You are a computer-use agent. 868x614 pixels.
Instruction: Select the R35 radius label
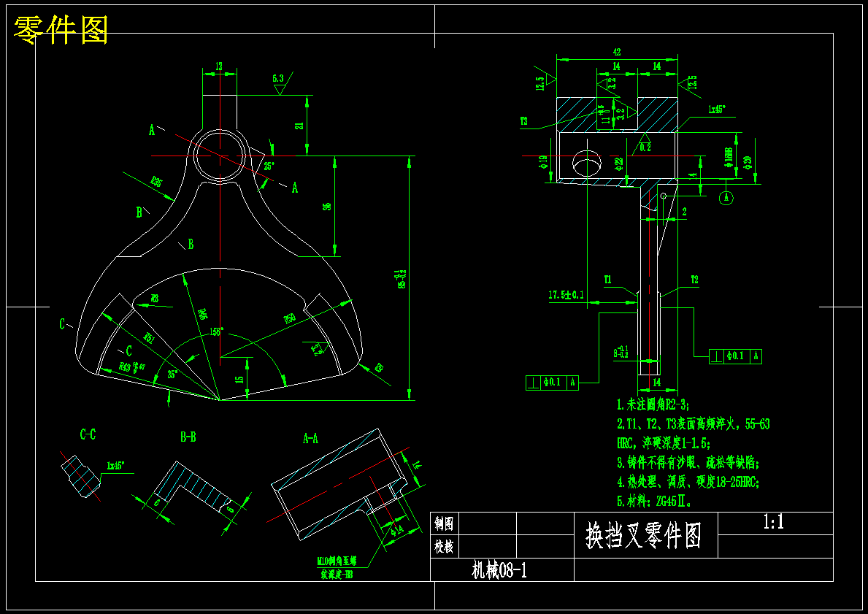click(x=157, y=182)
